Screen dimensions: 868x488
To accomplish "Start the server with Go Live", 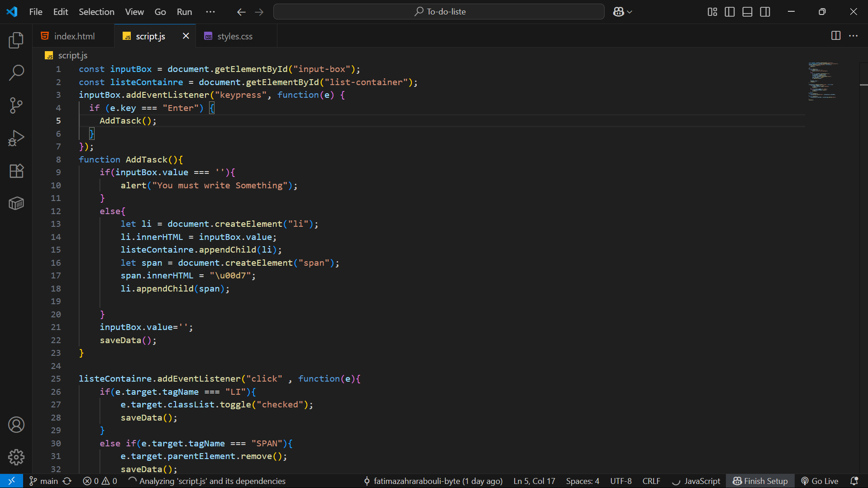I will [820, 481].
